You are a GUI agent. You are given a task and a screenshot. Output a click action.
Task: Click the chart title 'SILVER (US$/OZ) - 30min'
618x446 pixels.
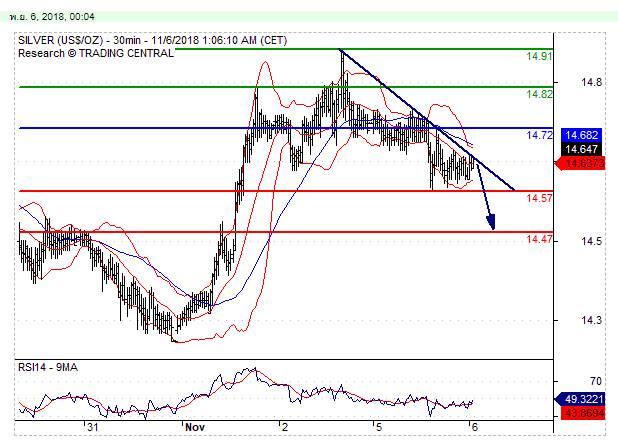coord(79,40)
